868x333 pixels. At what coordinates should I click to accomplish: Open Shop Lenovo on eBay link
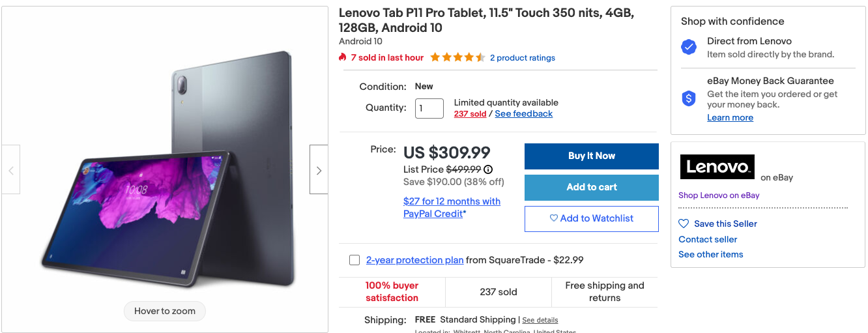(719, 195)
